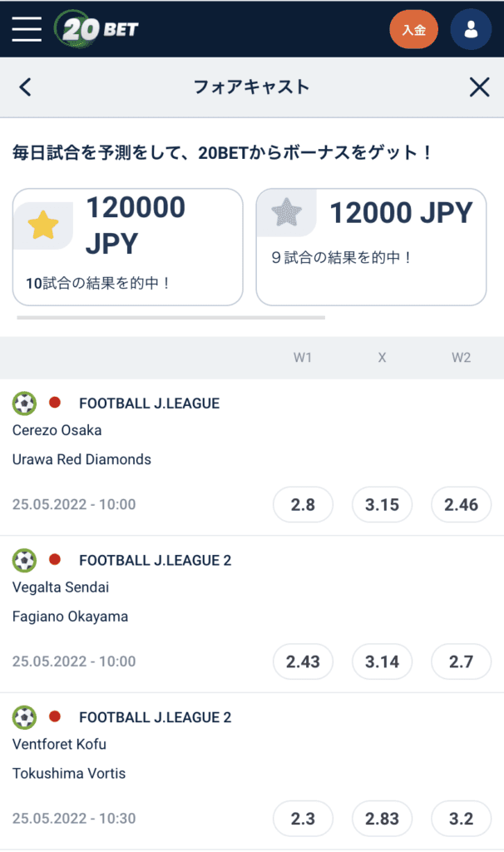Click the football icon for Vegalta Sendai match
The image size is (504, 852).
click(24, 560)
